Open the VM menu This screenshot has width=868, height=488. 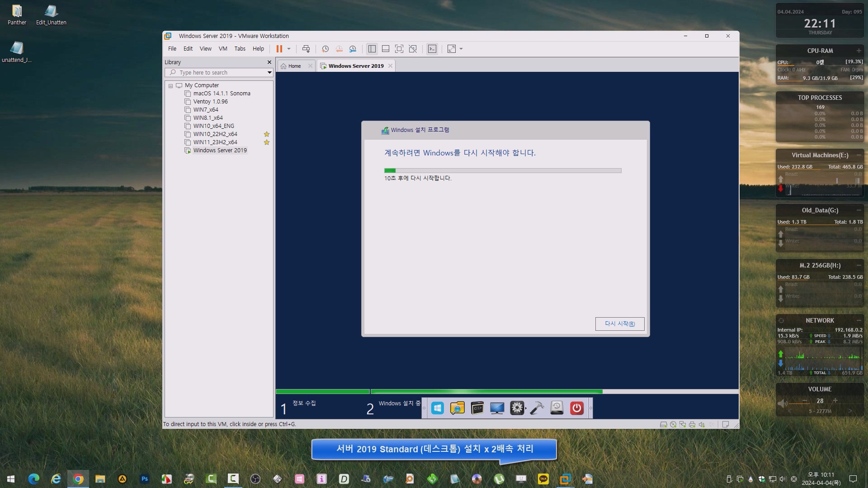click(x=223, y=49)
